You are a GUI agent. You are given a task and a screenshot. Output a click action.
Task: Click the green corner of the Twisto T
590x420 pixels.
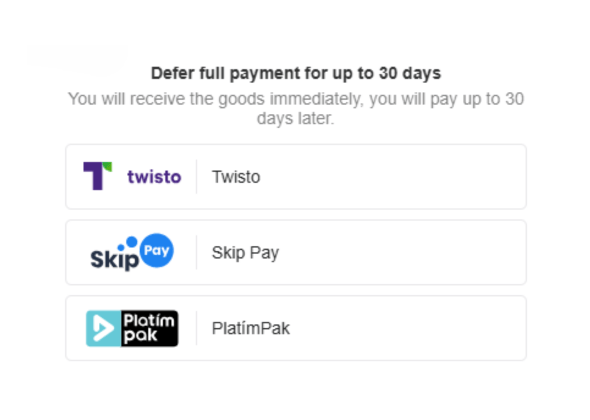tap(108, 166)
